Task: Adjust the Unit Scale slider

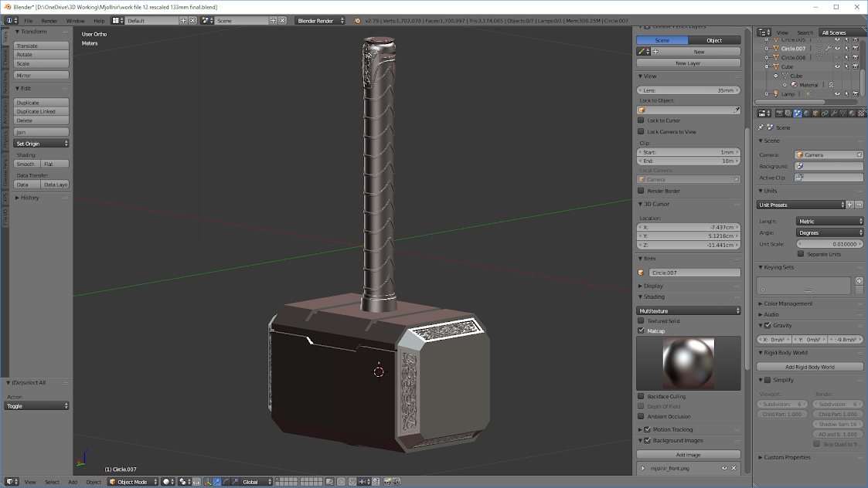Action: pyautogui.click(x=829, y=244)
